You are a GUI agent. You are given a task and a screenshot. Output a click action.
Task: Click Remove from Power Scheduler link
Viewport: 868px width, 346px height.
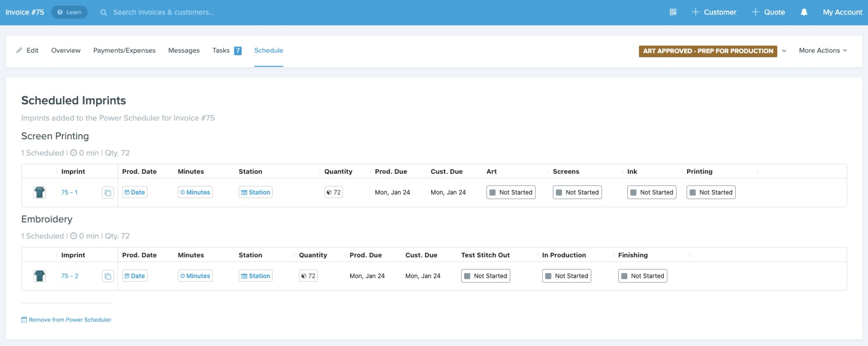66,320
